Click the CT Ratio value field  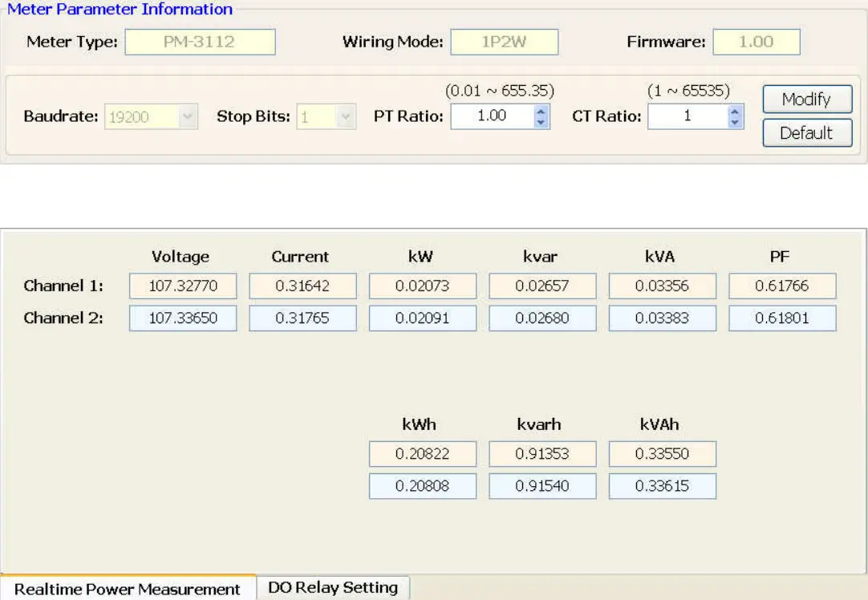click(x=688, y=116)
